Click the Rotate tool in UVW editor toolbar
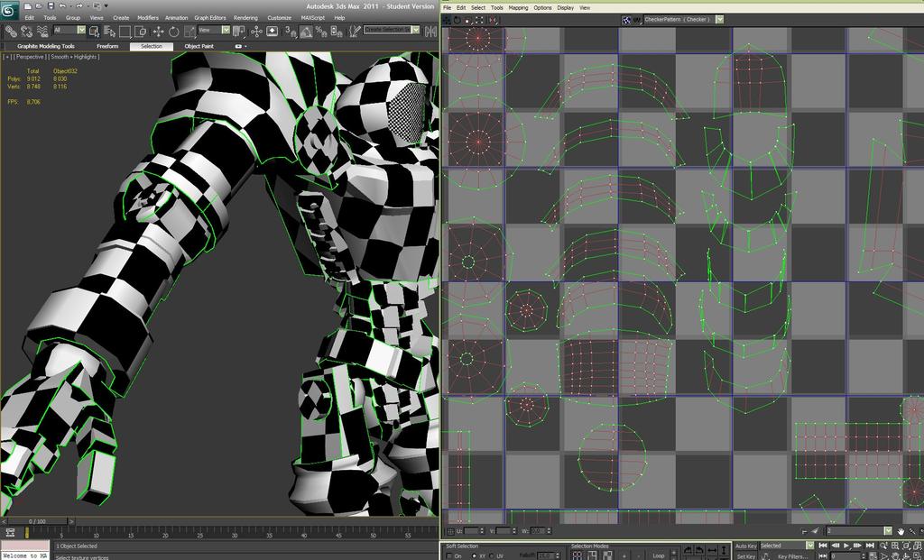Screen dimensions: 924x560 pos(457,20)
